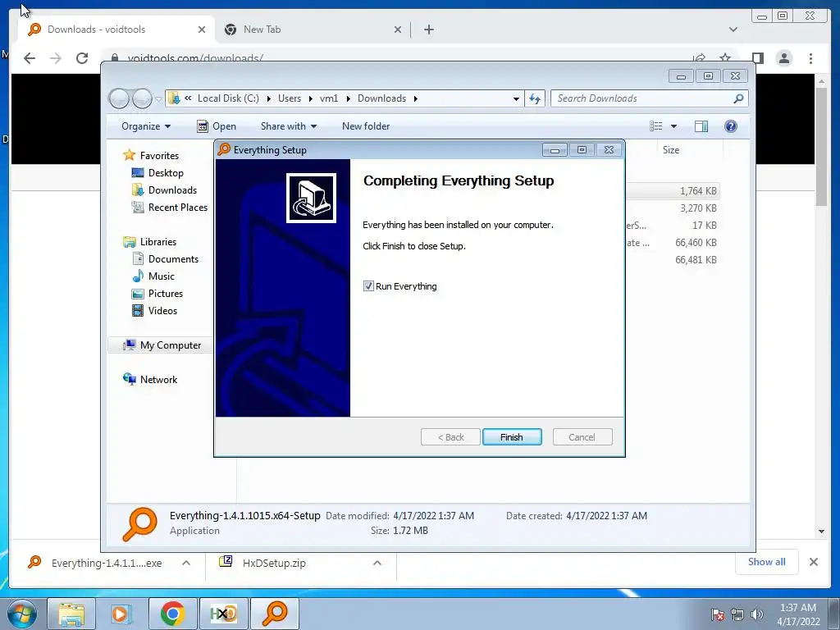Screen dimensions: 840x630
Task: Select the file row sized 3,270 KB
Action: (x=673, y=208)
